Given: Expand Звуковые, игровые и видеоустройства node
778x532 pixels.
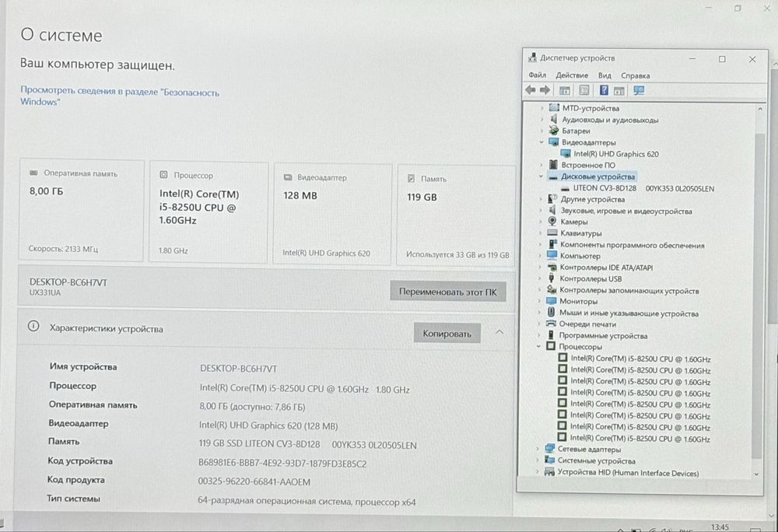Looking at the screenshot, I should coord(541,210).
